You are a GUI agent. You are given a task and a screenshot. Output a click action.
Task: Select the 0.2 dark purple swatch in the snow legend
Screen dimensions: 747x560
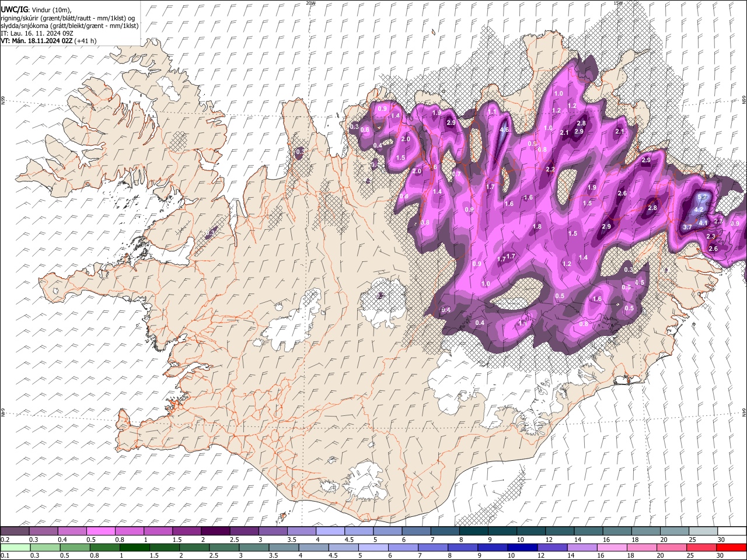pyautogui.click(x=15, y=531)
